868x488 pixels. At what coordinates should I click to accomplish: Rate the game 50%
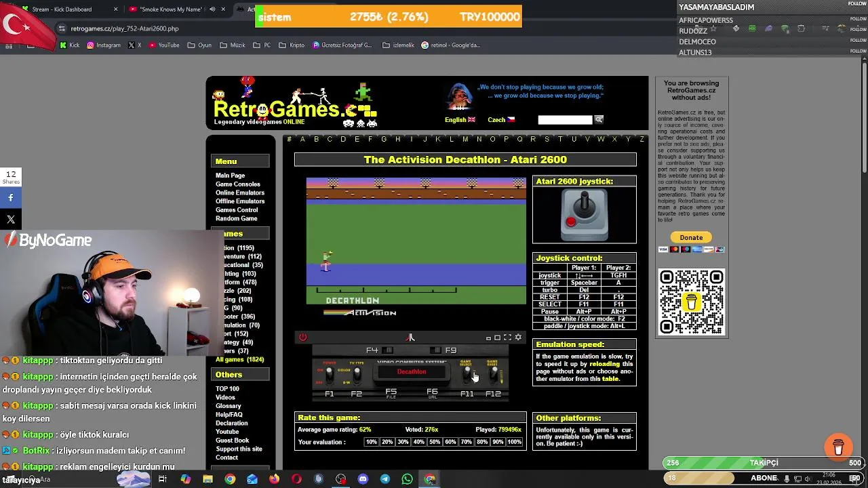click(x=435, y=442)
